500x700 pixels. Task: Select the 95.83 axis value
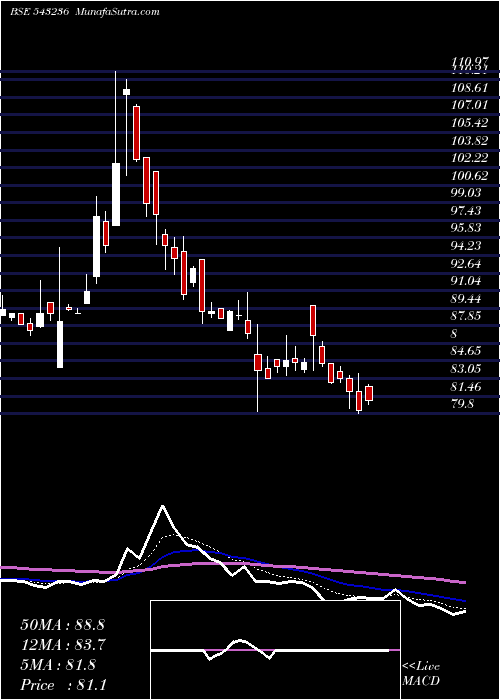[x=466, y=228]
